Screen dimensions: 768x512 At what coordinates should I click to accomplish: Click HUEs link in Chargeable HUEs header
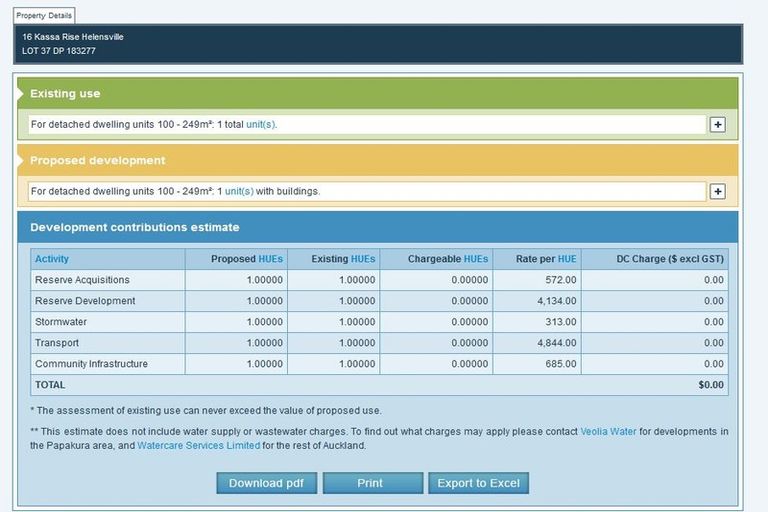(476, 259)
